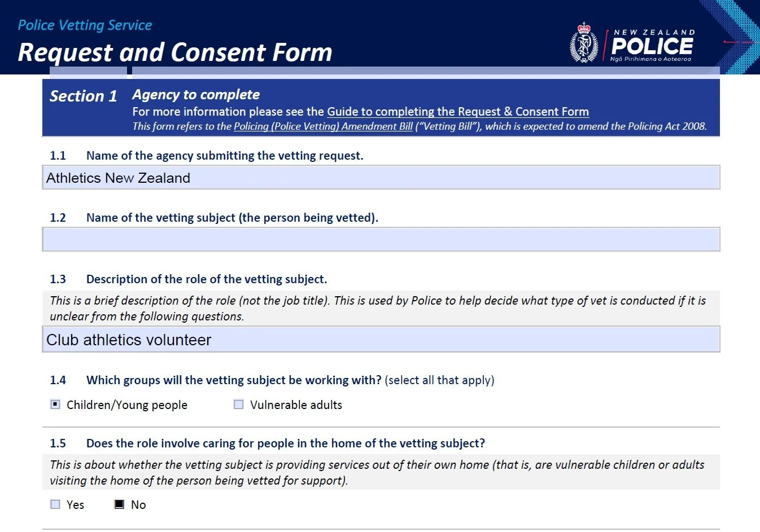The height and width of the screenshot is (532, 760).
Task: Click the Vulnerable adults label text
Action: (x=296, y=405)
